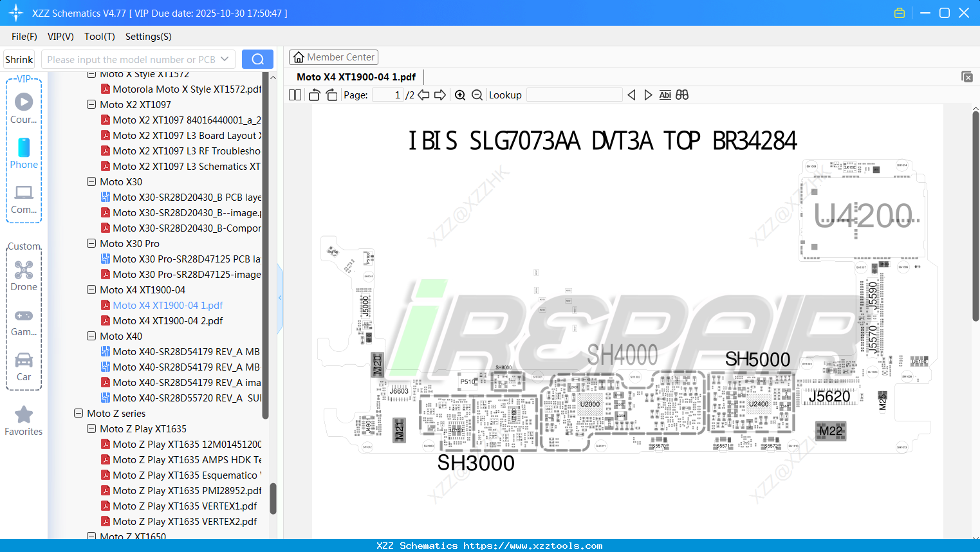The height and width of the screenshot is (552, 980).
Task: Collapse the Moto Z Play XT1635 folder
Action: click(x=91, y=428)
